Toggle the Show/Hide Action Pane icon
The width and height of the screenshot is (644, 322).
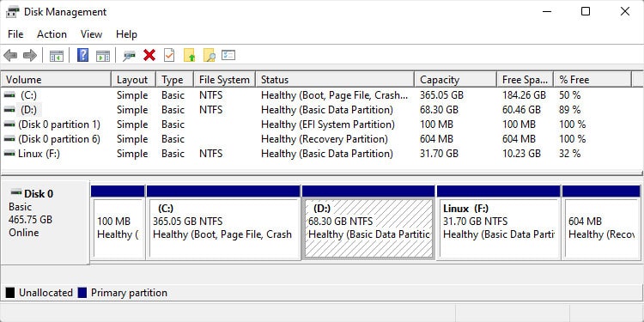[x=103, y=56]
